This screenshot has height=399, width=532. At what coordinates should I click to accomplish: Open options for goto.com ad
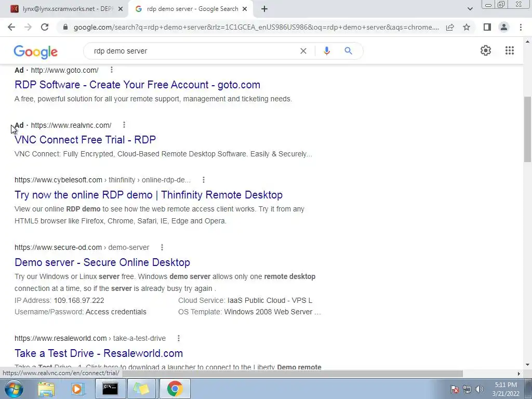(x=112, y=70)
